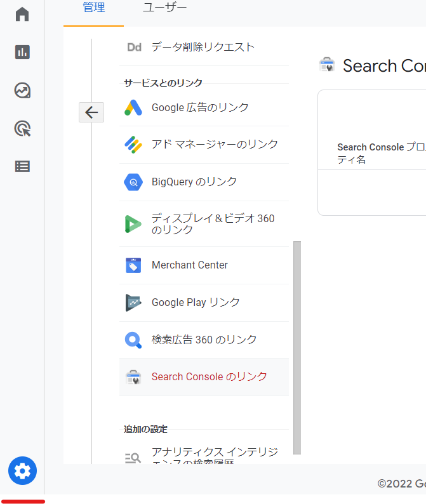
Task: Switch to the ユーザー tab
Action: pyautogui.click(x=164, y=8)
